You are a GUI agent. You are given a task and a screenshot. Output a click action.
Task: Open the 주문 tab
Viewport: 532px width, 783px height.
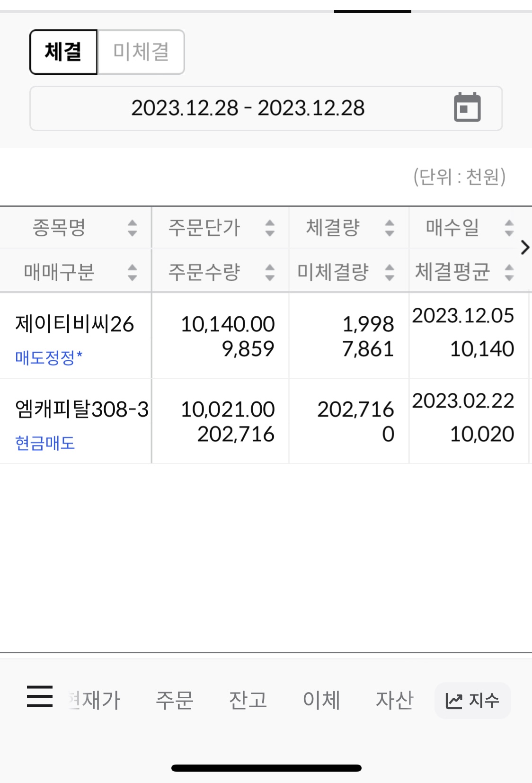[175, 700]
